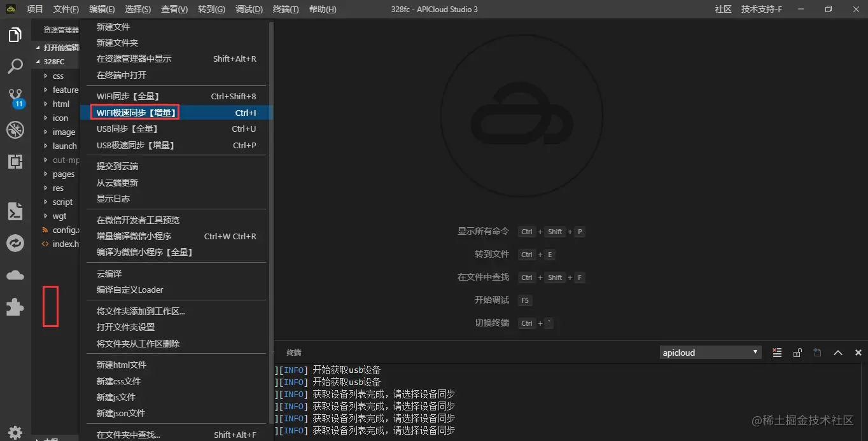Collapse the 328FC project root
Viewport: 868px width, 441px height.
tap(53, 62)
